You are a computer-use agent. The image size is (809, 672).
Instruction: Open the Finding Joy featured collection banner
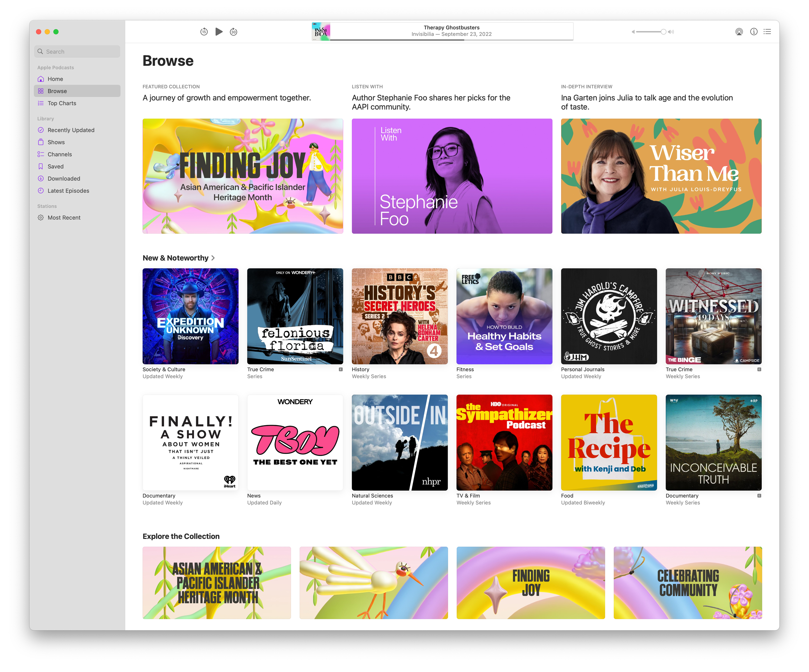(x=243, y=176)
